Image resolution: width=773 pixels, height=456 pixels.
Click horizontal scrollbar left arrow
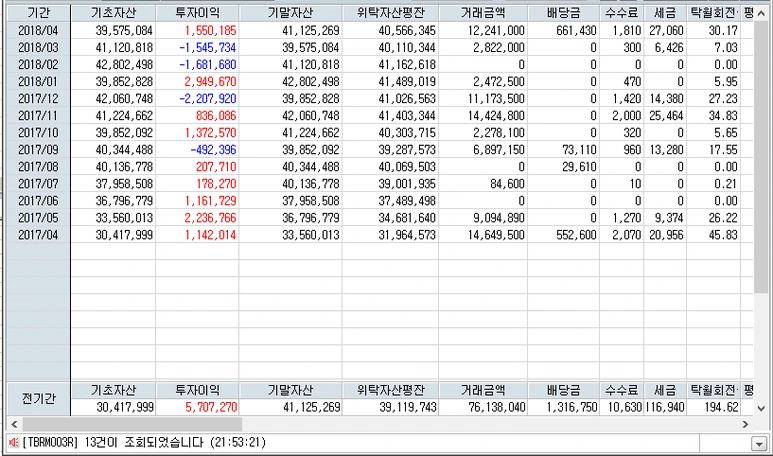(14, 424)
